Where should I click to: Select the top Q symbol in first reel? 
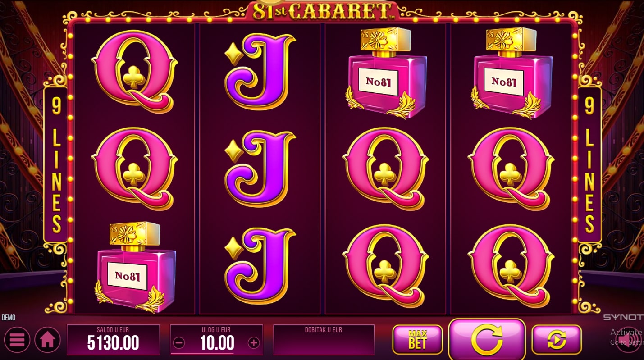(x=134, y=72)
